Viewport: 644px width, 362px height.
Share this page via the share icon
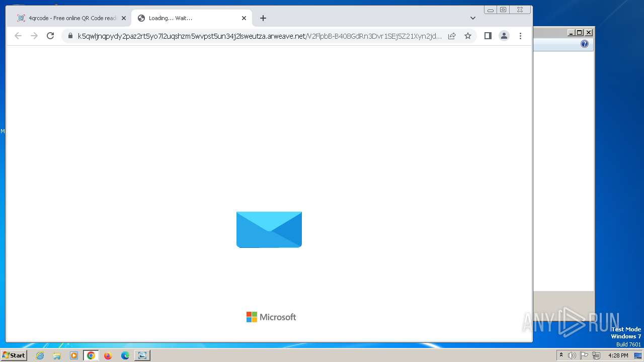tap(452, 36)
